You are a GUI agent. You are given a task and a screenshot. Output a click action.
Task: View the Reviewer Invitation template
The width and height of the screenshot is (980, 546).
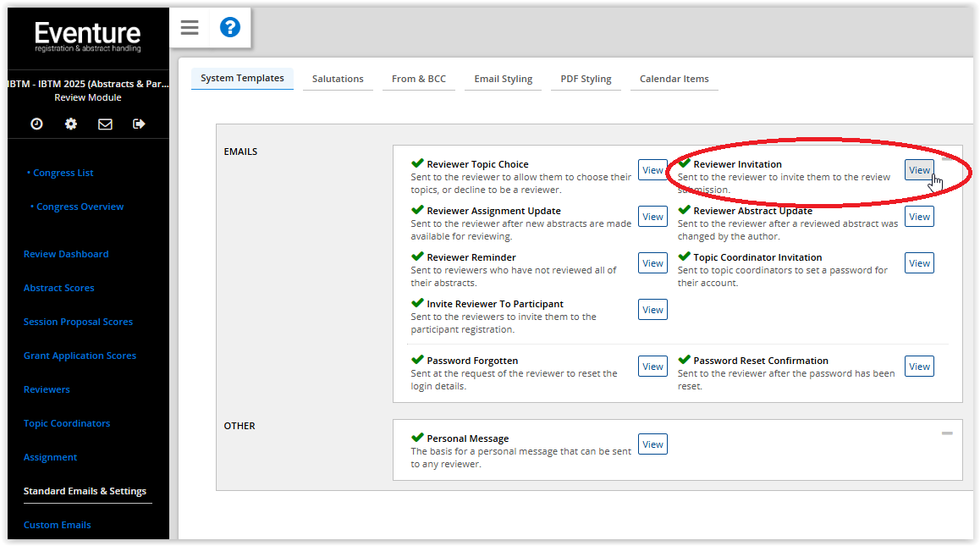pos(919,170)
